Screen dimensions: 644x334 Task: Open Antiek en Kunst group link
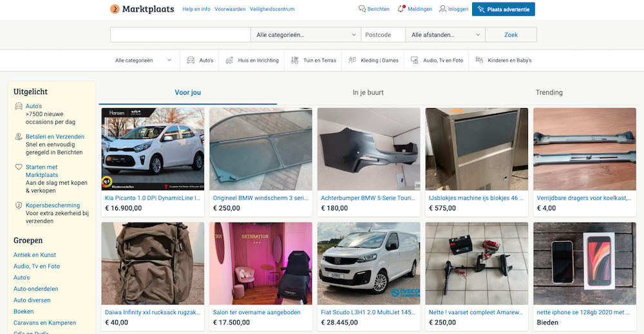click(x=35, y=255)
